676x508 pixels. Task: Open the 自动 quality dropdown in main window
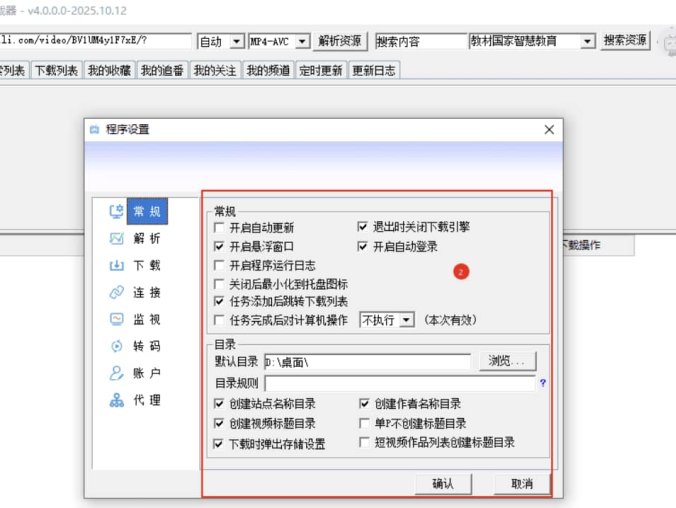pos(221,41)
